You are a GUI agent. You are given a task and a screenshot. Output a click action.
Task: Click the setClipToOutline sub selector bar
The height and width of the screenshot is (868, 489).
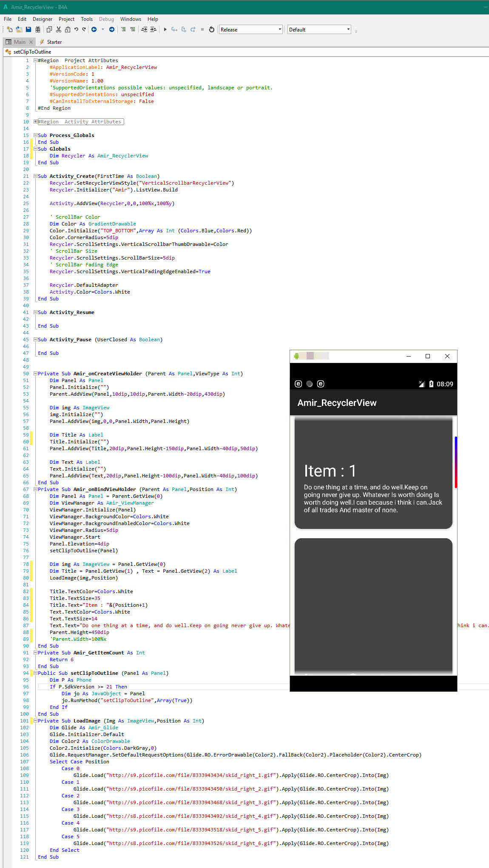[247, 52]
